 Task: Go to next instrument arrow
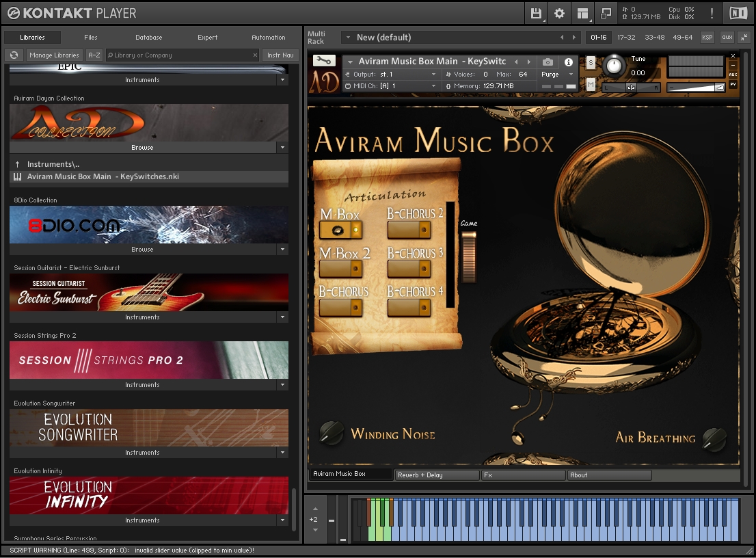[529, 62]
